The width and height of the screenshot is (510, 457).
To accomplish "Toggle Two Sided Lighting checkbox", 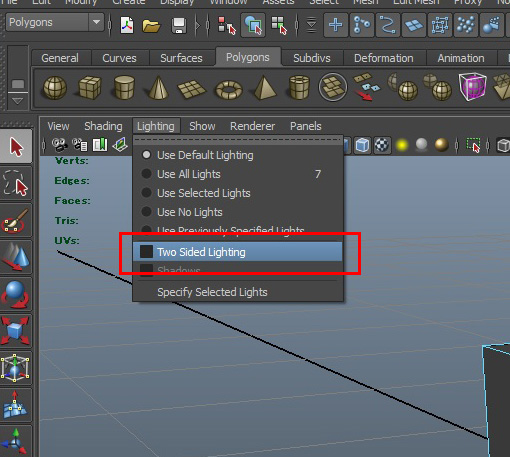I will point(146,252).
